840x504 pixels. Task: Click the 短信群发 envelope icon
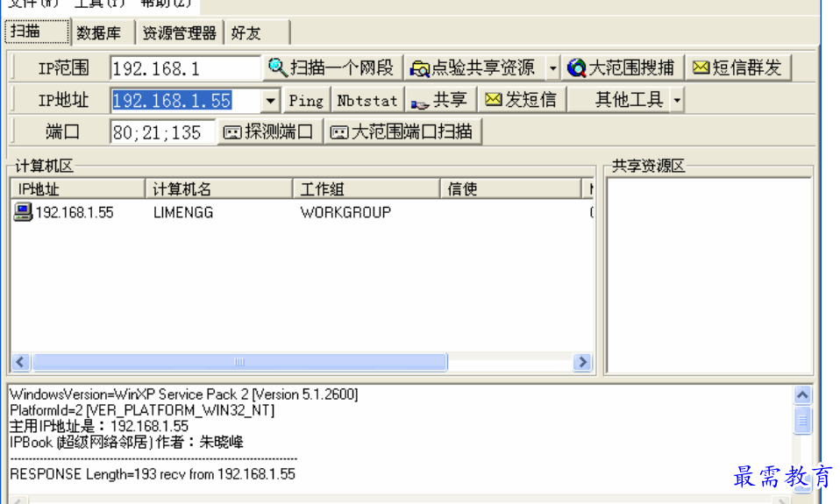point(701,67)
